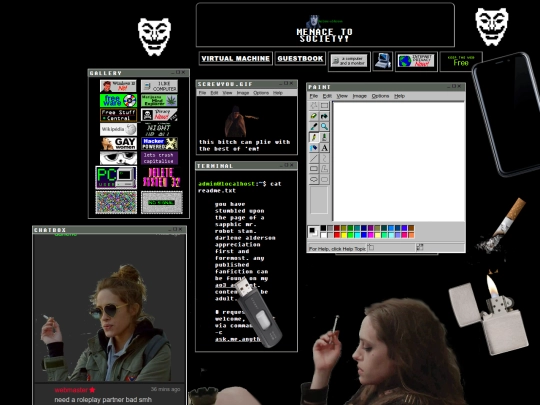Click the blue computer icon button
The height and width of the screenshot is (405, 540).
pos(383,61)
